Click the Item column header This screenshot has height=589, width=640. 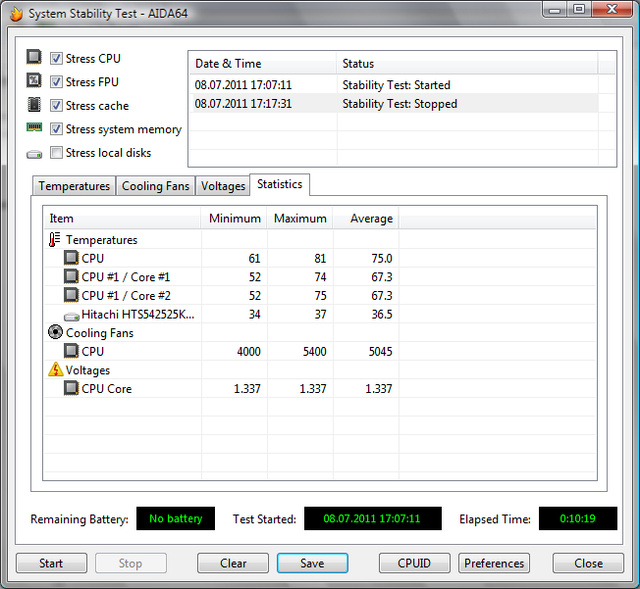(122, 218)
